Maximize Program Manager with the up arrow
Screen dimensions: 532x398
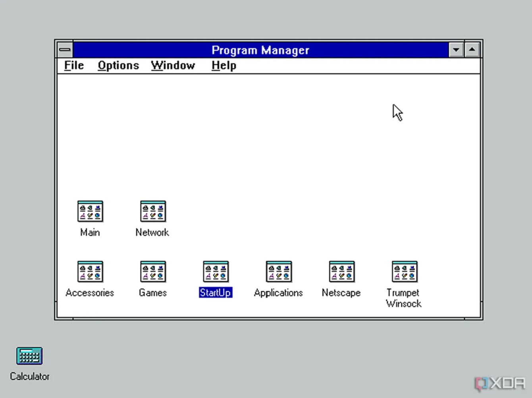pos(472,49)
